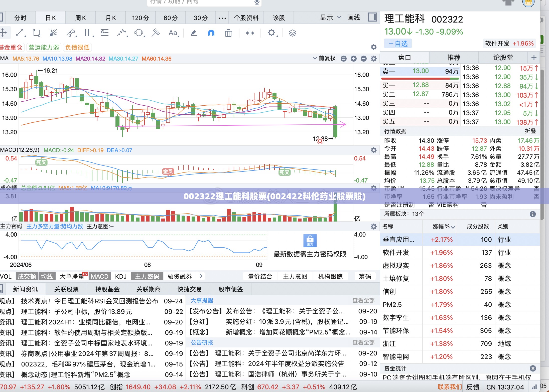Image resolution: width=549 pixels, height=392 pixels.
Task: Toggle 均线 moving average indicator
Action: [47, 276]
